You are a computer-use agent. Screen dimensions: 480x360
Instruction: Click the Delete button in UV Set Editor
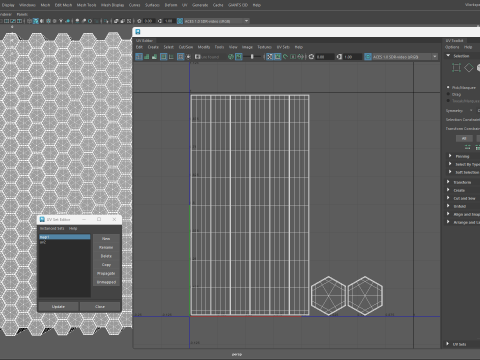pos(106,256)
